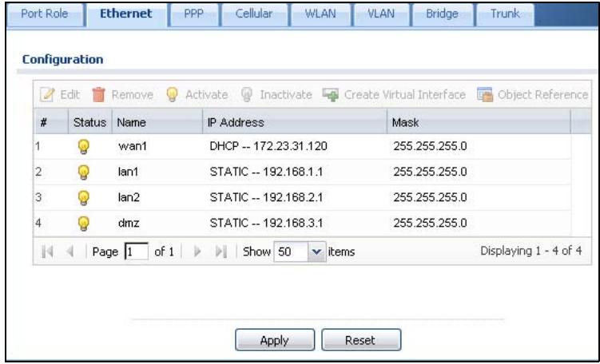The image size is (600, 364).
Task: Click the Inactivate toolbar label
Action: click(286, 94)
